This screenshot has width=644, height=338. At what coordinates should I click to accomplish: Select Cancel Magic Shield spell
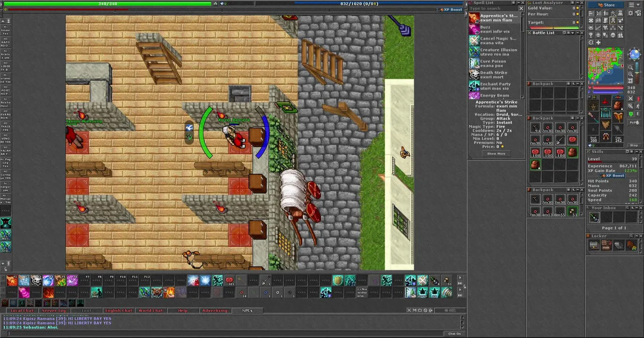495,40
